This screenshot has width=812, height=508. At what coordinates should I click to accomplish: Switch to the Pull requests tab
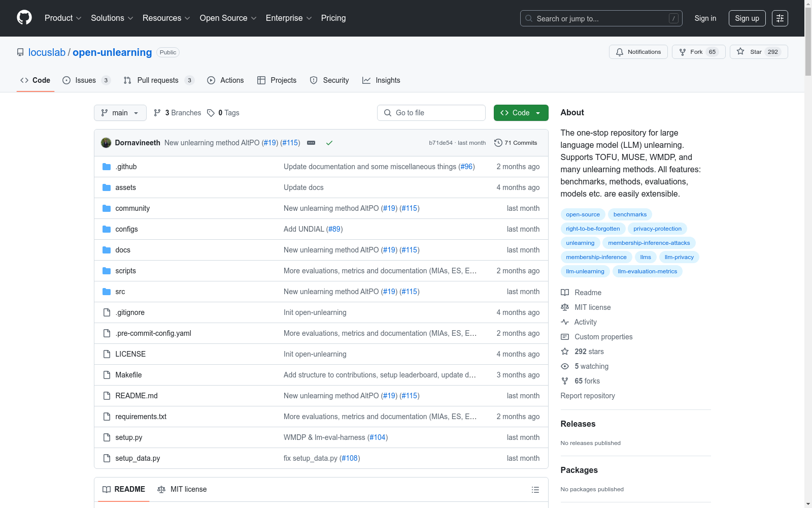[x=159, y=80]
